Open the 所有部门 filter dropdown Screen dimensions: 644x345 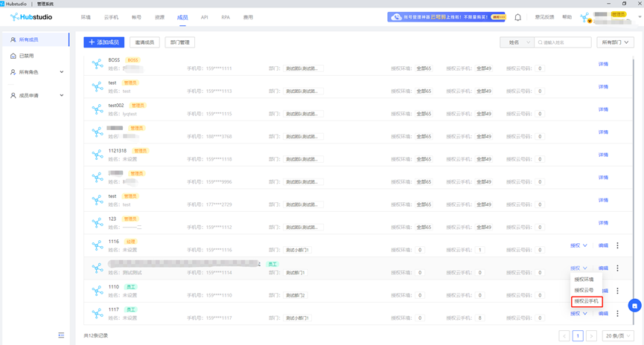pos(615,42)
